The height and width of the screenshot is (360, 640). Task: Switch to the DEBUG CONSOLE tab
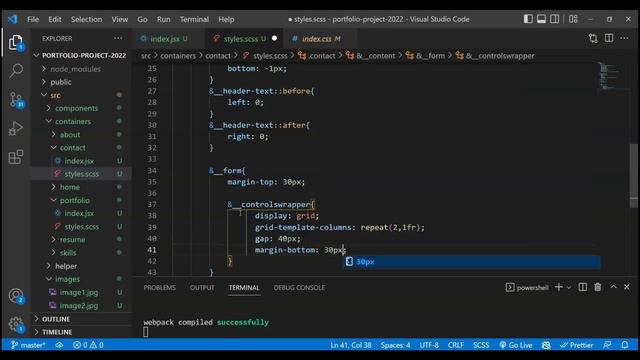coord(299,287)
